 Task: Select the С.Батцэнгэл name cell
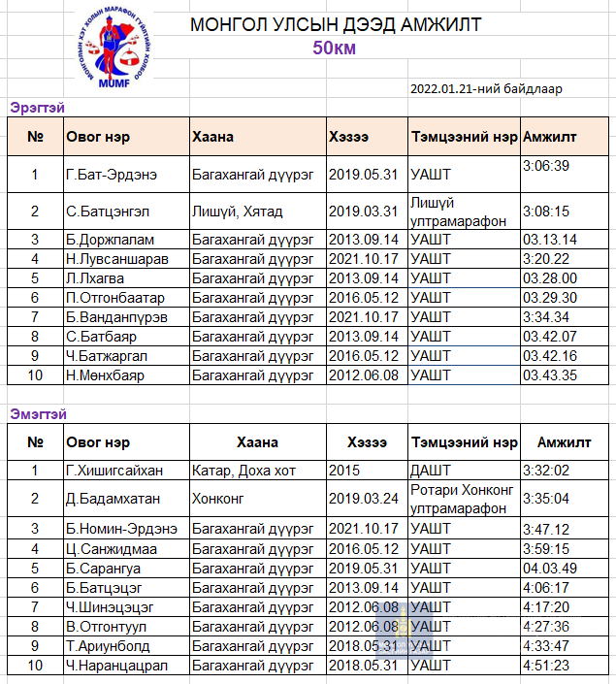pyautogui.click(x=110, y=212)
